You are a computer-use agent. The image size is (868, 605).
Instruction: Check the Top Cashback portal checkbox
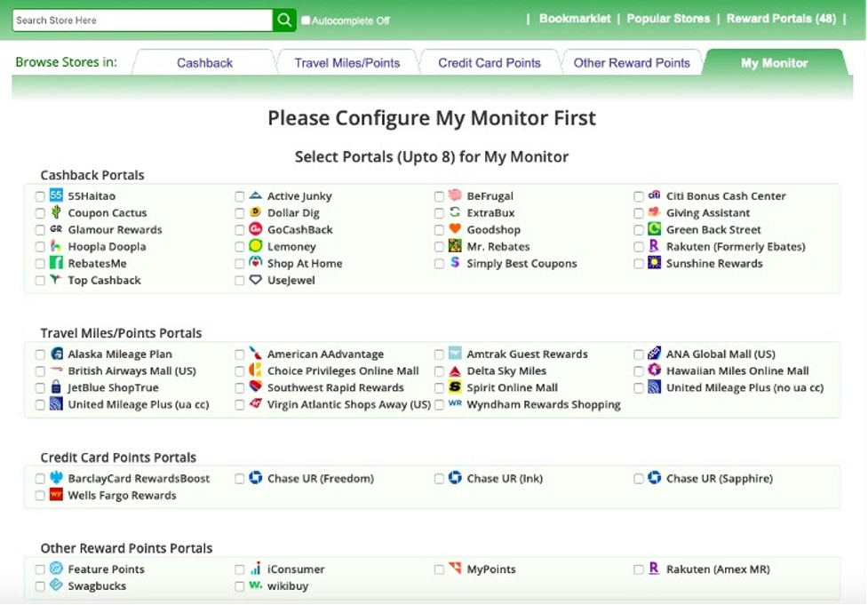coord(40,281)
